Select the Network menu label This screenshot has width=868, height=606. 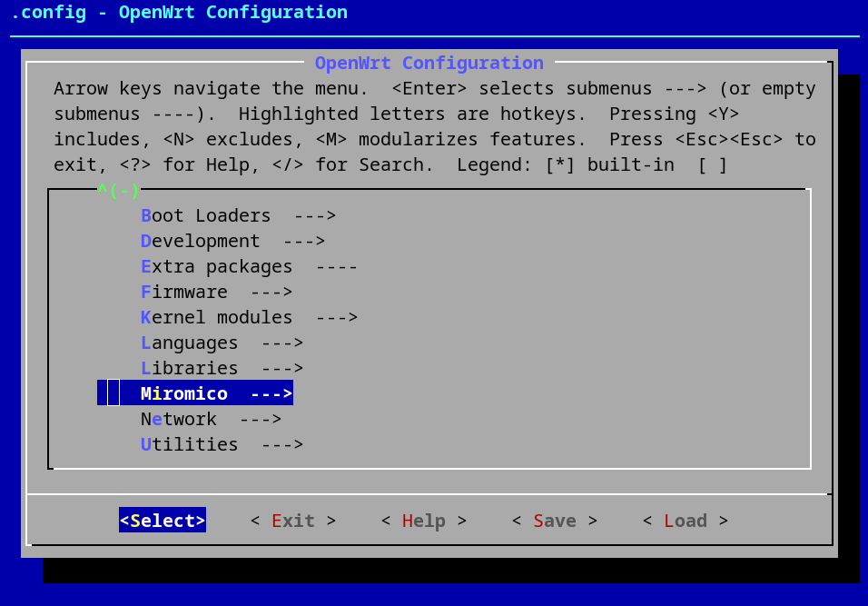(178, 419)
